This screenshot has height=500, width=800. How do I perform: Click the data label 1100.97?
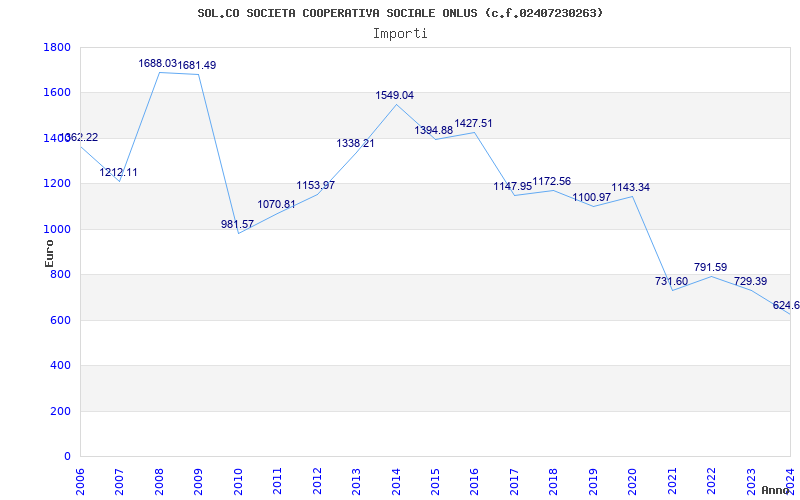(x=592, y=197)
